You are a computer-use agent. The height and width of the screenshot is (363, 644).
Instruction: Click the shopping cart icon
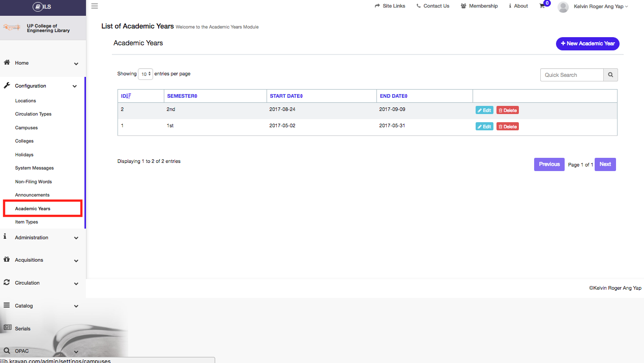(542, 6)
